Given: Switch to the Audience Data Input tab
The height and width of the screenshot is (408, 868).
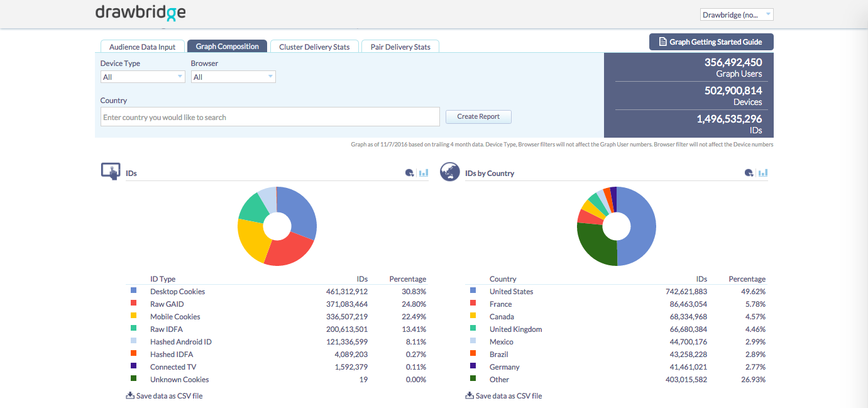Looking at the screenshot, I should pos(143,47).
